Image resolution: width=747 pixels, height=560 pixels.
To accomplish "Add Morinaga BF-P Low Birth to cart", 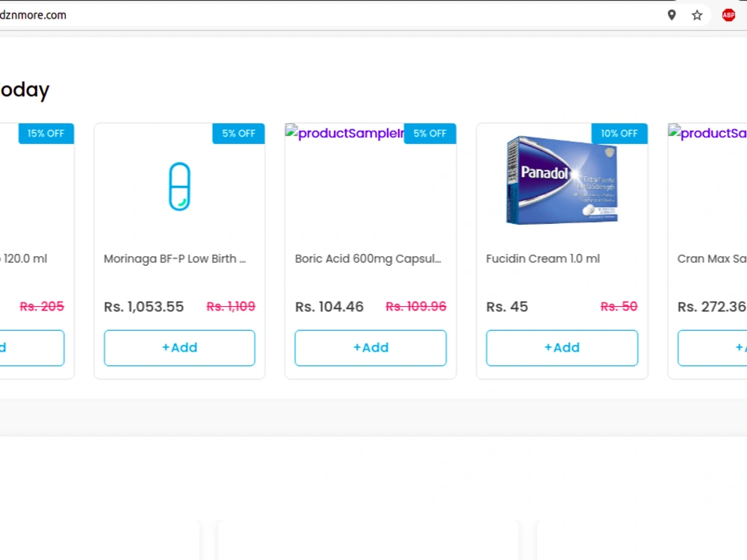I will pyautogui.click(x=179, y=348).
